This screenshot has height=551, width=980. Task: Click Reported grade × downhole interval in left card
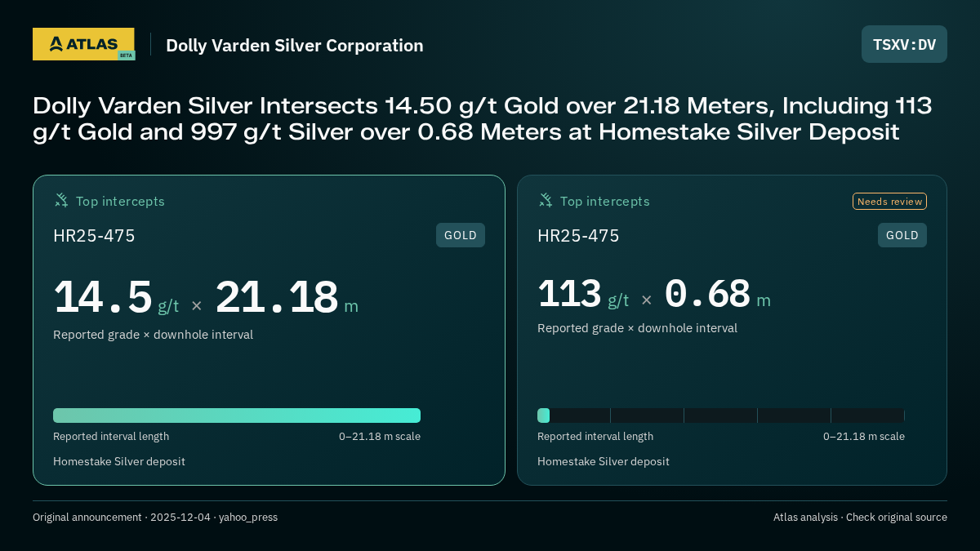[x=153, y=334]
